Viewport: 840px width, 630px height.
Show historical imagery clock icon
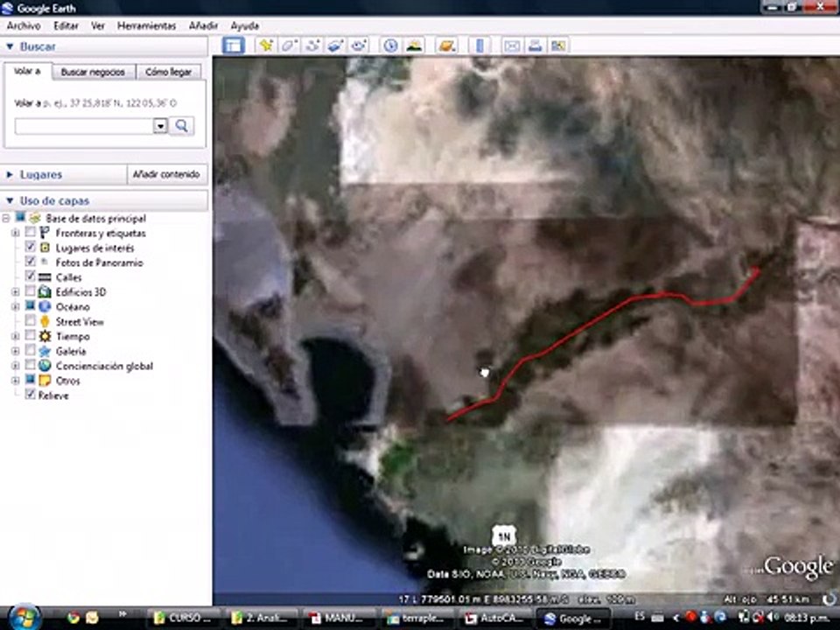390,45
